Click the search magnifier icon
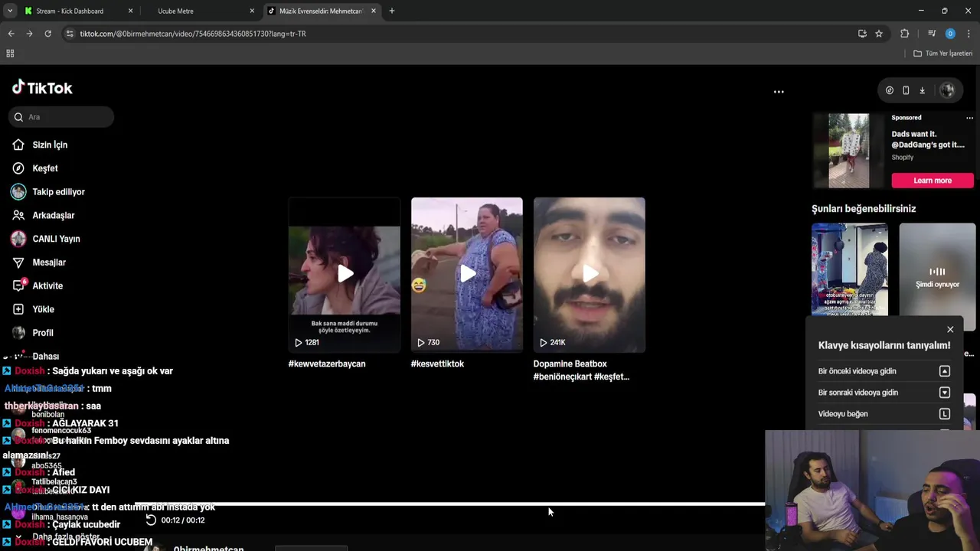The height and width of the screenshot is (551, 980). click(x=18, y=117)
